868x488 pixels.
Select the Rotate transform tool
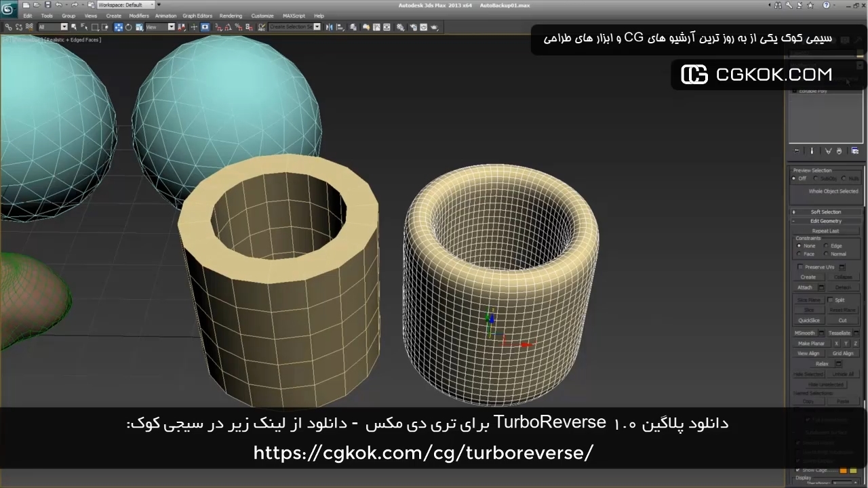tap(129, 27)
